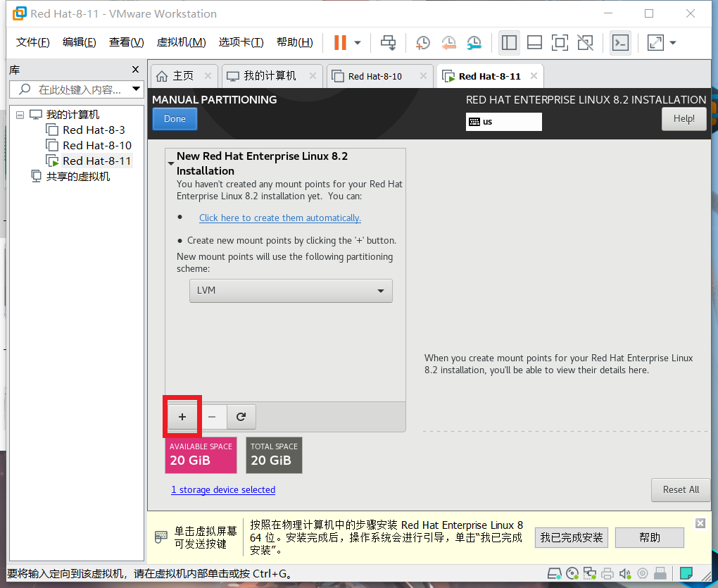Add a new mount point with plus button
This screenshot has height=588, width=718.
[x=182, y=417]
